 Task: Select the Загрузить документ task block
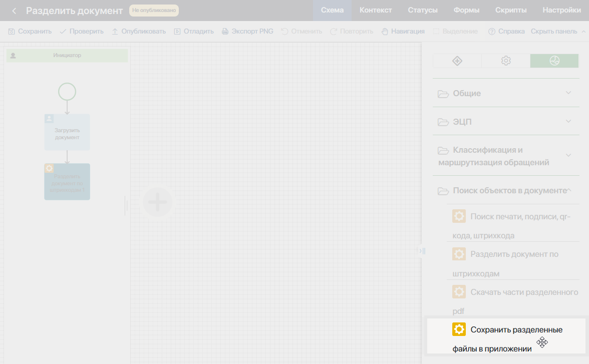pos(67,132)
